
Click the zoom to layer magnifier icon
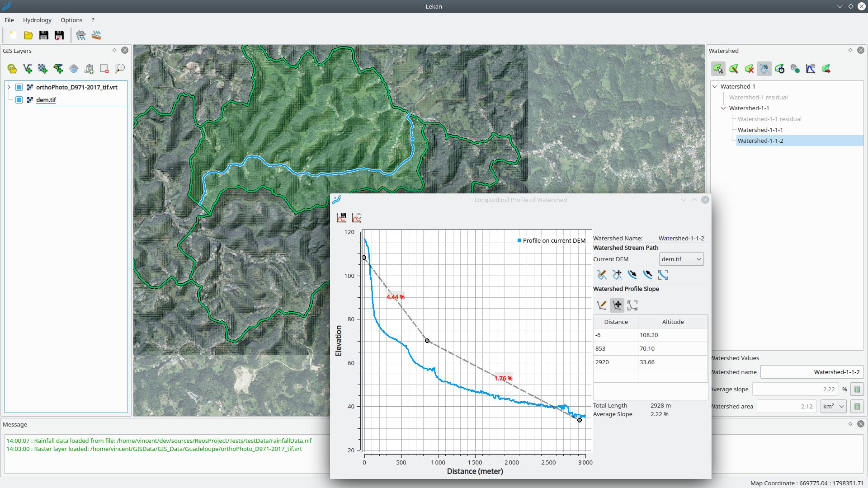[120, 69]
